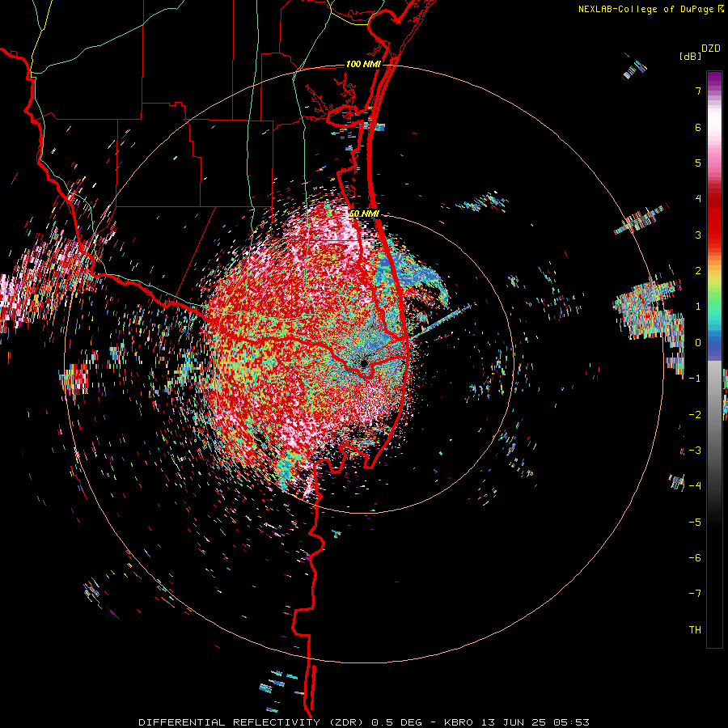The image size is (728, 728).
Task: Click the scale value 2 on the legend
Action: pyautogui.click(x=698, y=271)
